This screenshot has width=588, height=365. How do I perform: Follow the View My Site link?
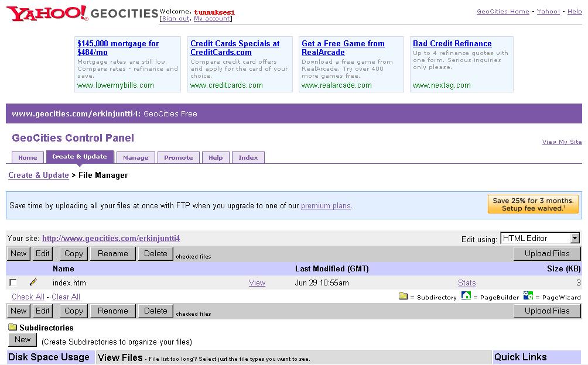click(x=562, y=142)
